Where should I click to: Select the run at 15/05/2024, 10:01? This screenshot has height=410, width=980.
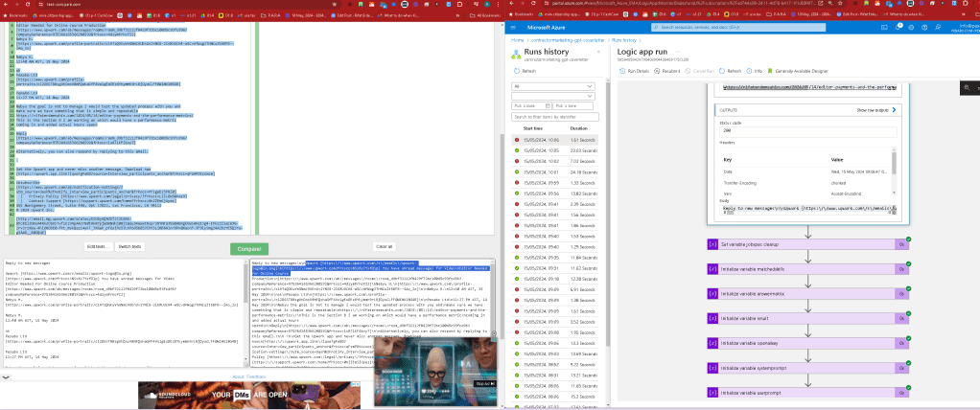(x=556, y=171)
